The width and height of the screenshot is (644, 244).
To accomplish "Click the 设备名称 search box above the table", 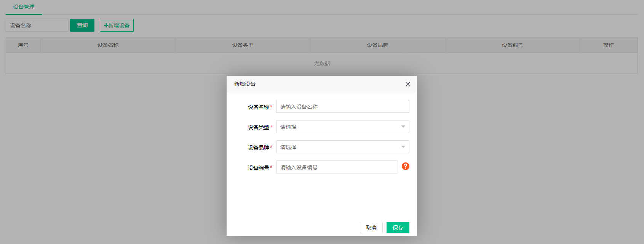I will (37, 25).
